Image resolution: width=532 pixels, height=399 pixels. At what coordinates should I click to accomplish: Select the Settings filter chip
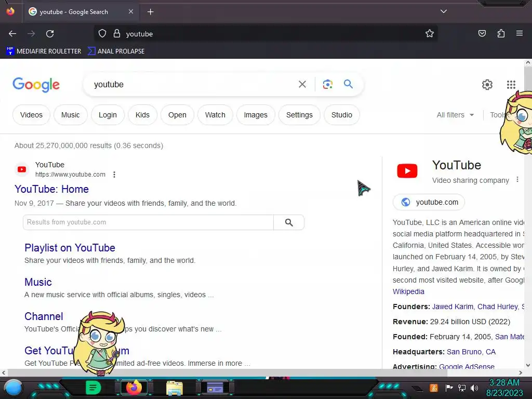[299, 115]
